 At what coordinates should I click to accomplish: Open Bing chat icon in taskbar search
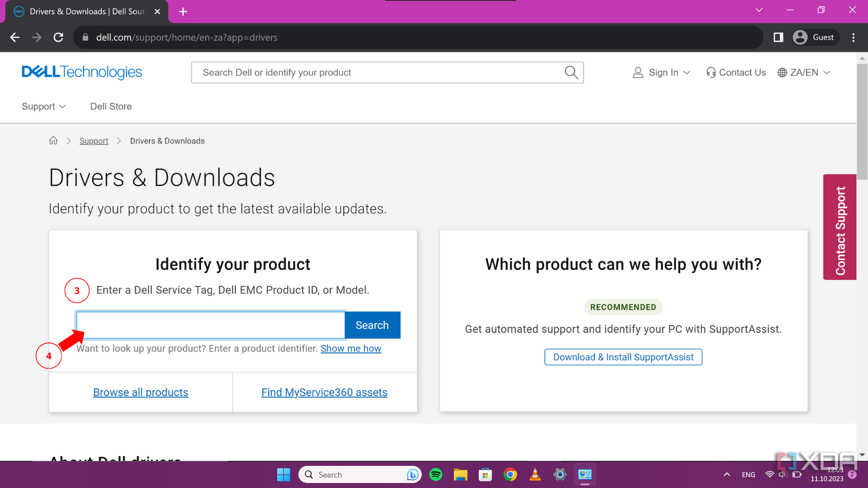pyautogui.click(x=412, y=474)
